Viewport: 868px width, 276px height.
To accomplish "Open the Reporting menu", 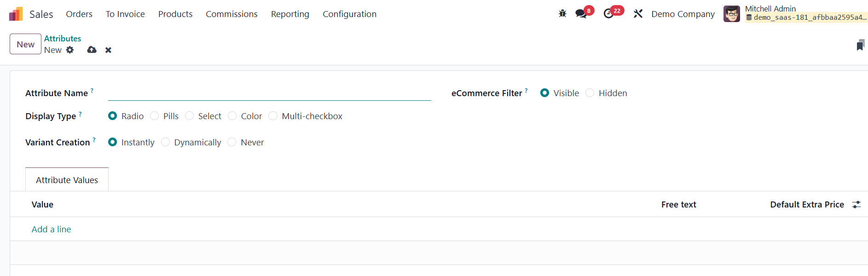I will pos(290,14).
